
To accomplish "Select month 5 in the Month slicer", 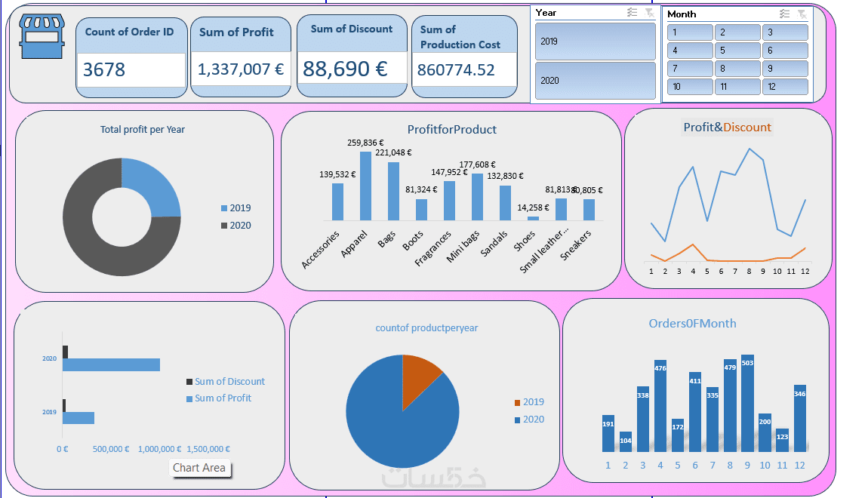I will point(737,51).
